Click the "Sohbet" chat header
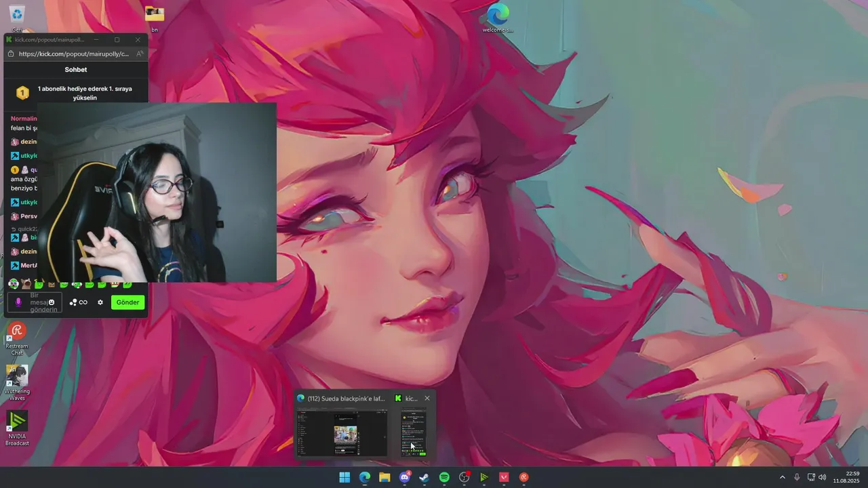868x488 pixels. [76, 69]
